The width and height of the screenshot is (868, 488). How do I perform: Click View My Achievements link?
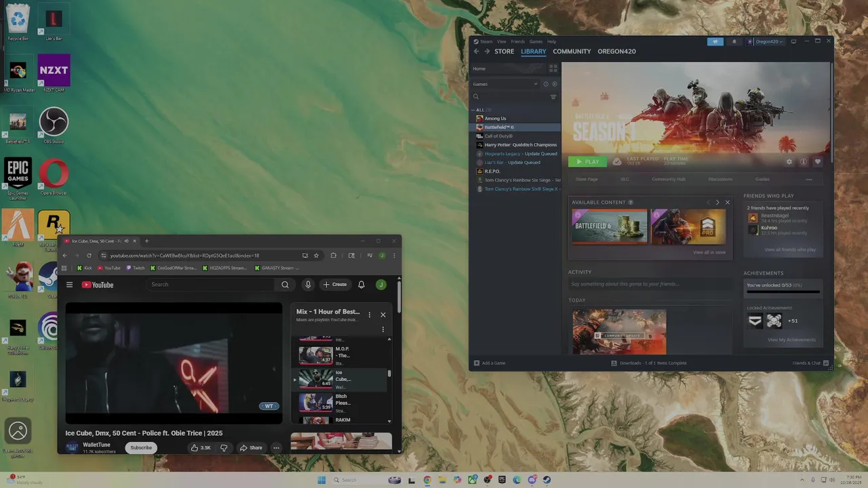(x=791, y=340)
